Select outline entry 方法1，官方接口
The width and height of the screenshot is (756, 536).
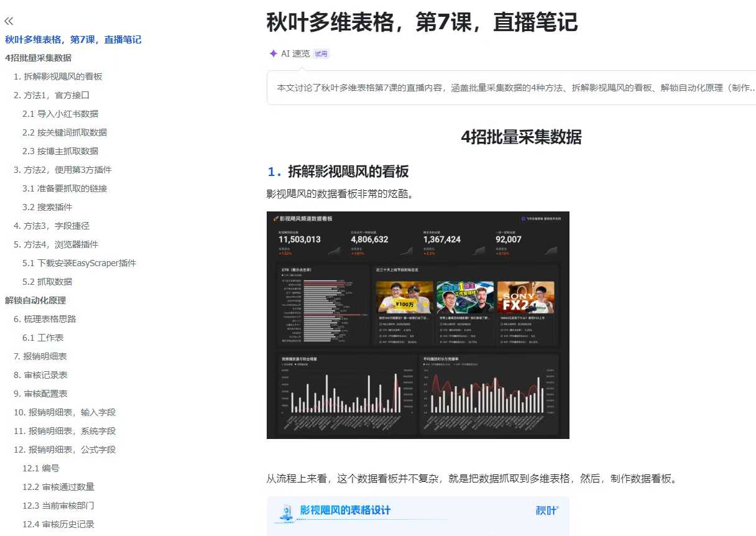point(52,95)
